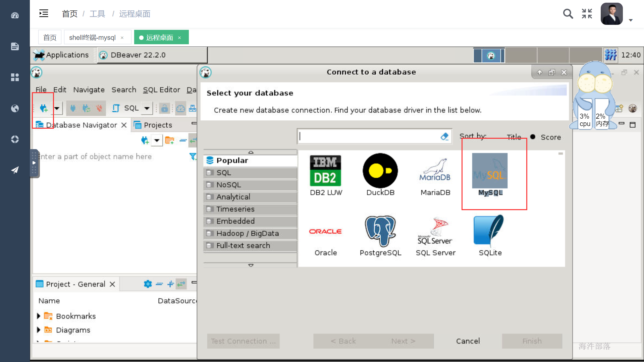644x362 pixels.
Task: Toggle the sidebar hamburger menu icon
Action: (44, 14)
